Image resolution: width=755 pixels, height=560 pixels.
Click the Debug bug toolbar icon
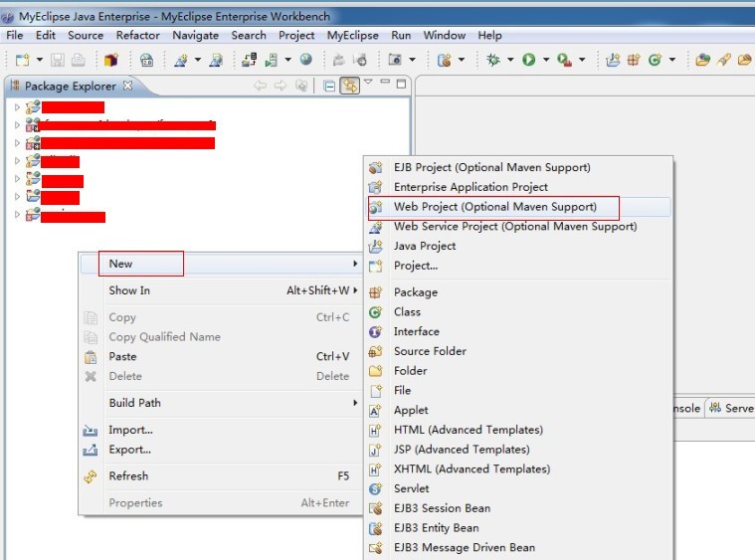(493, 60)
